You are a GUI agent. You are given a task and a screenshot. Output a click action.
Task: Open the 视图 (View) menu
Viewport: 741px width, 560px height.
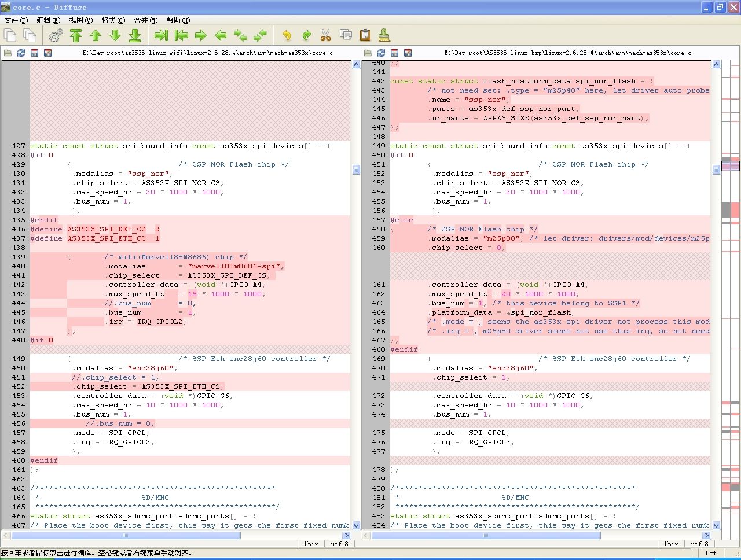(x=80, y=20)
